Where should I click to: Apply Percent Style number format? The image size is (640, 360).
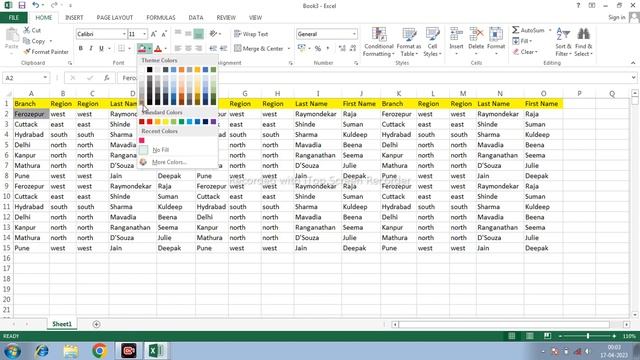pos(318,49)
